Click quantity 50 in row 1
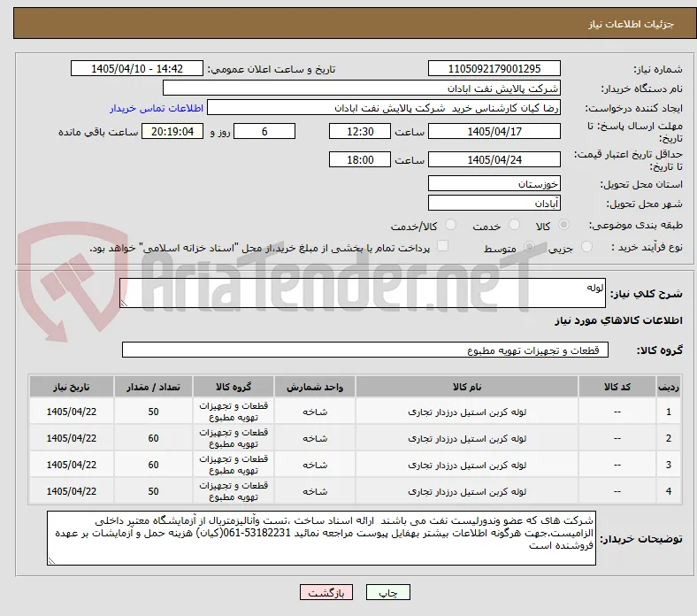Image resolution: width=697 pixels, height=616 pixels. [153, 412]
